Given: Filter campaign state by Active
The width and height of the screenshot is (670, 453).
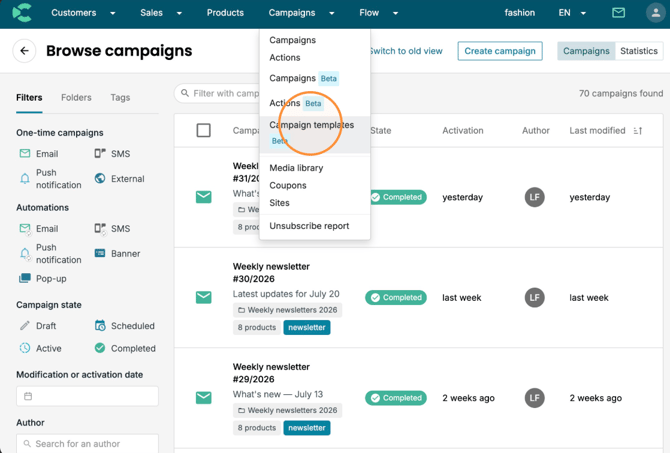Looking at the screenshot, I should [41, 348].
